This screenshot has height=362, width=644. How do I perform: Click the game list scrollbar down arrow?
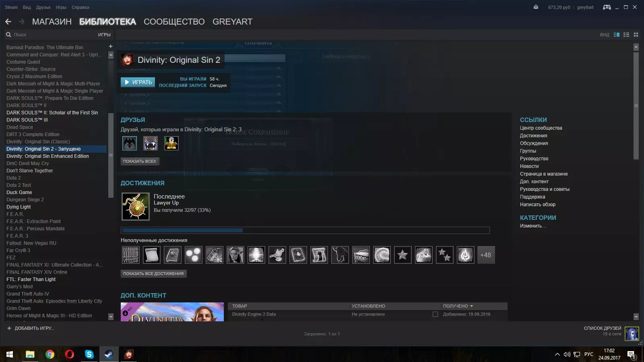tap(111, 317)
